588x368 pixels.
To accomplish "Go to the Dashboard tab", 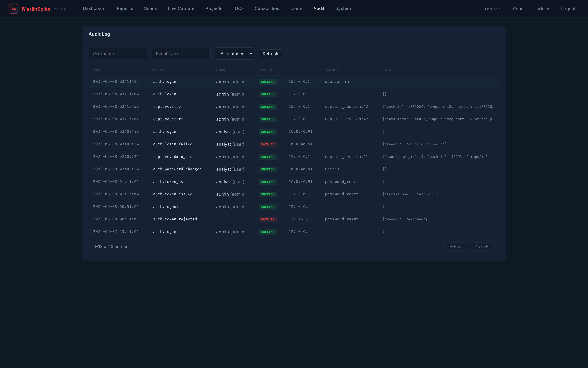I will click(94, 8).
